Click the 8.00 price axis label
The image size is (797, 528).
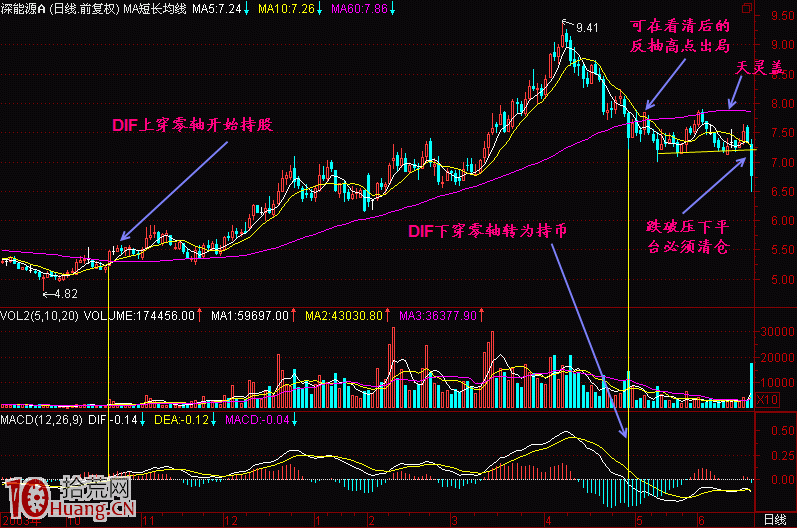point(783,104)
